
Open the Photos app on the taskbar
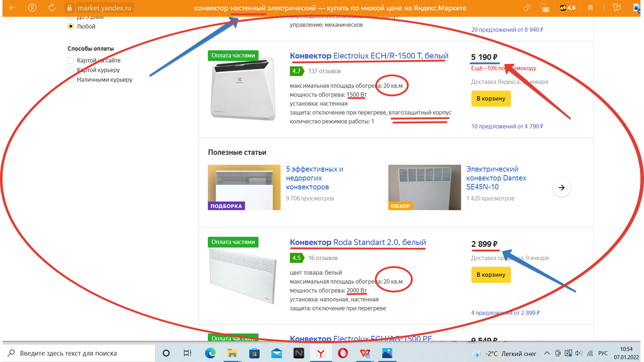pos(387,353)
